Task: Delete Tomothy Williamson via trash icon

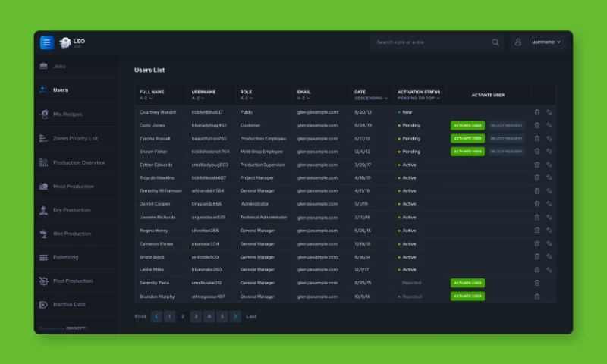Action: coord(537,191)
